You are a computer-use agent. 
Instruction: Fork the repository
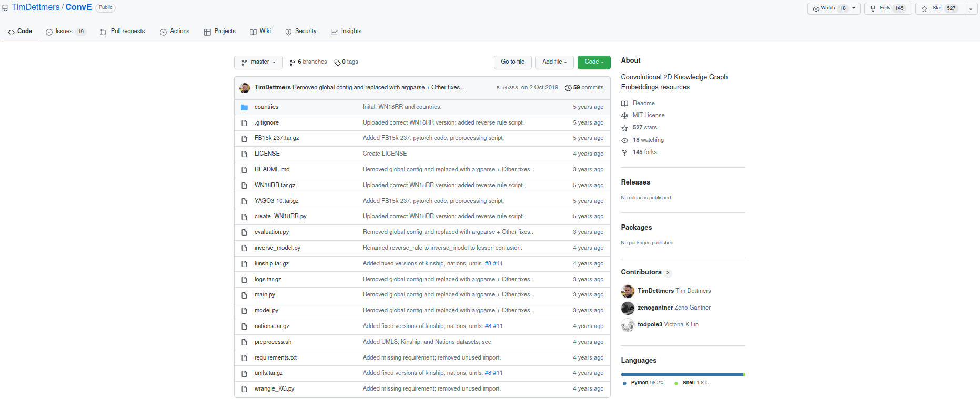coord(888,8)
